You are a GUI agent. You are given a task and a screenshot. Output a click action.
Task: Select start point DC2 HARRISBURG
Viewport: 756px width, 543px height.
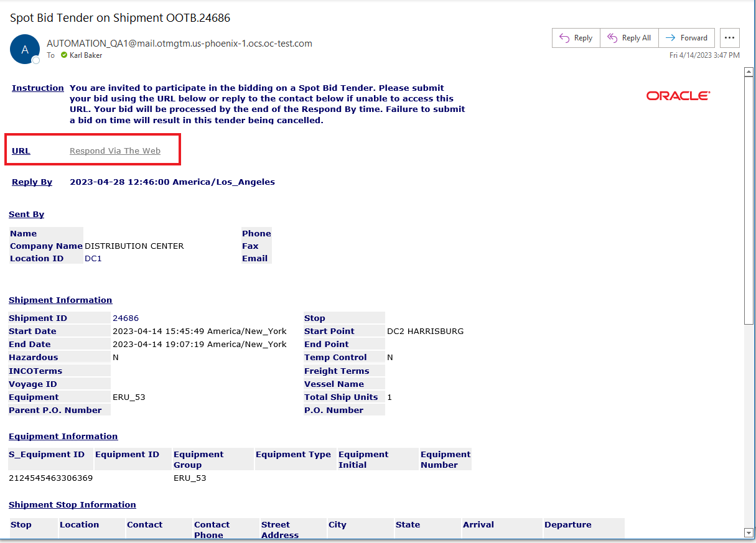tap(425, 331)
